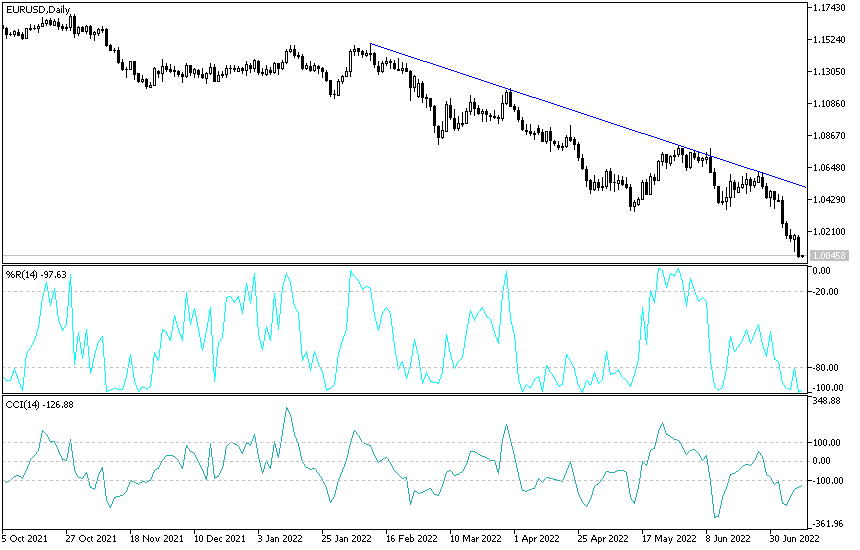
Task: Click the 10 Dec 2021 date label
Action: click(x=220, y=538)
